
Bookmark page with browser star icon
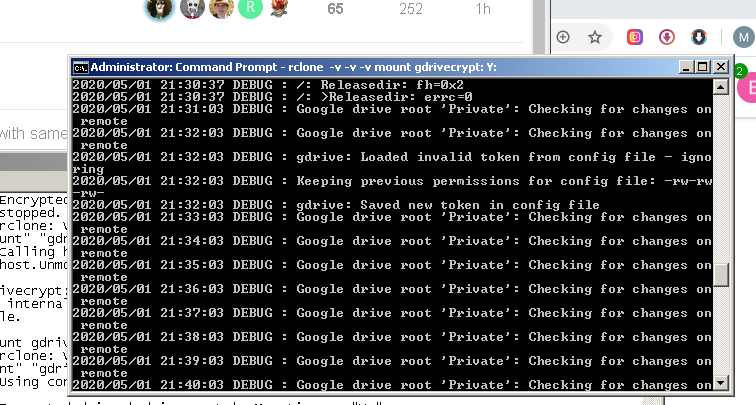pyautogui.click(x=595, y=37)
